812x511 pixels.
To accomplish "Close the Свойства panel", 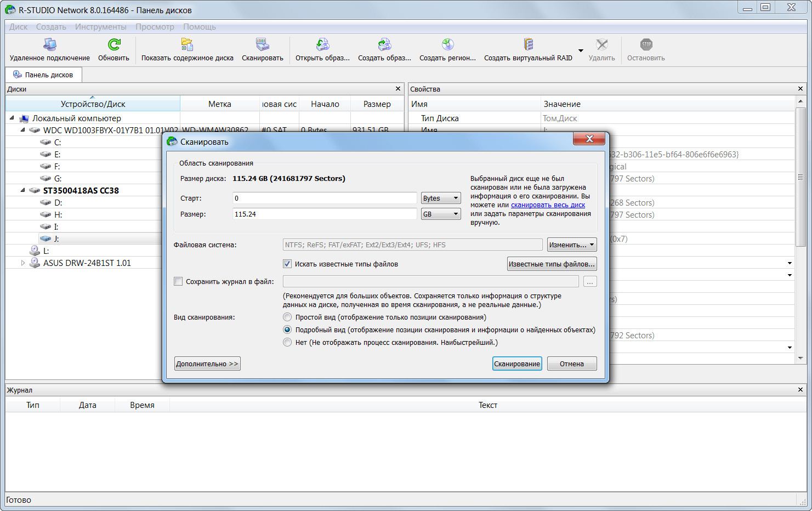I will coord(801,89).
